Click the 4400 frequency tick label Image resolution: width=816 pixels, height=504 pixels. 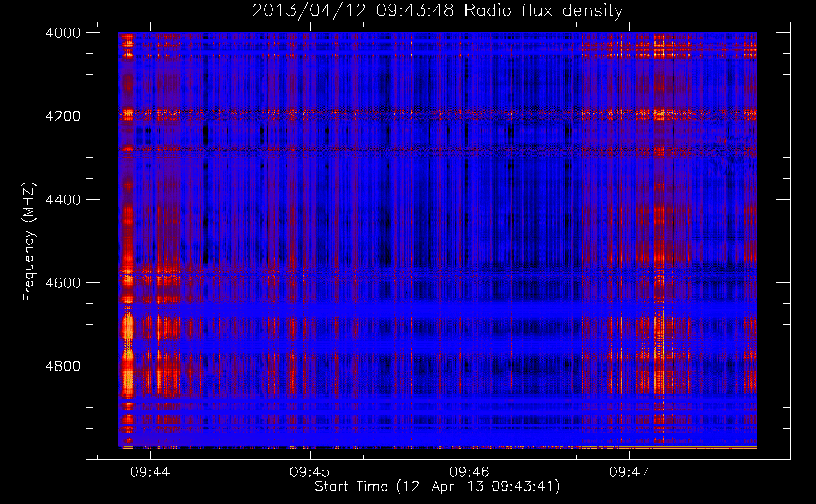pyautogui.click(x=63, y=200)
